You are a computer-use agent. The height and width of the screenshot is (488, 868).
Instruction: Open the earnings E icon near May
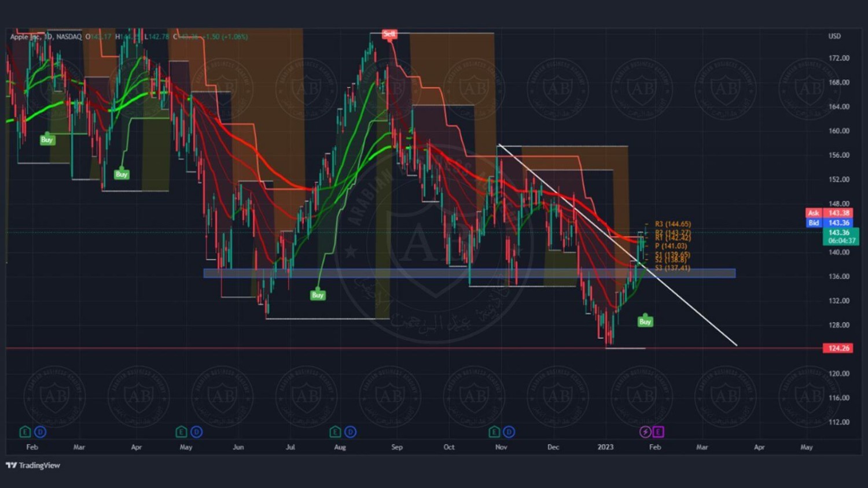[181, 432]
